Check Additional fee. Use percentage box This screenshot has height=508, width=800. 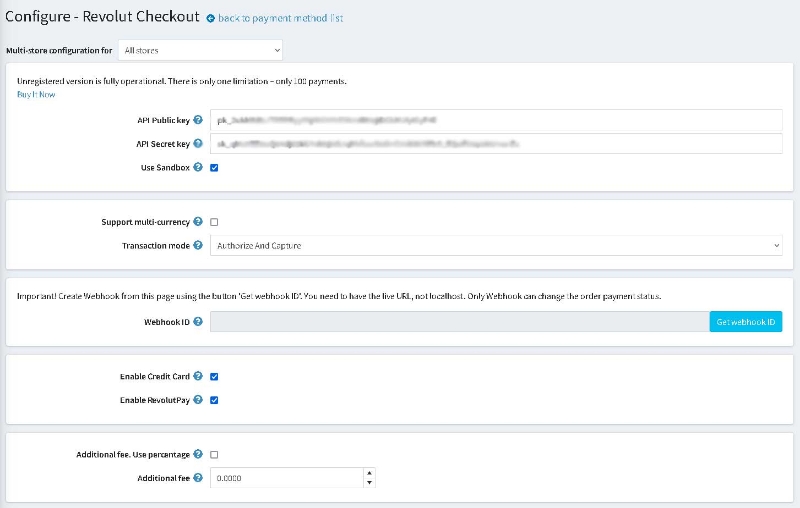[x=214, y=454]
